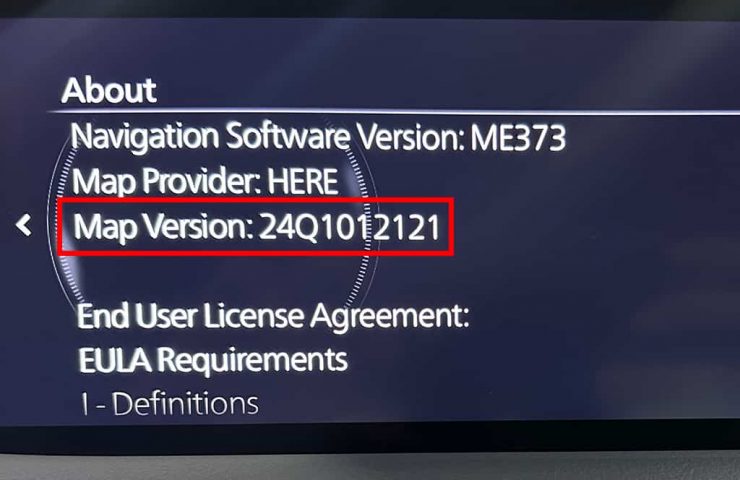Tap the HERE provider name
Viewport: 740px width, 480px height.
pyautogui.click(x=303, y=181)
